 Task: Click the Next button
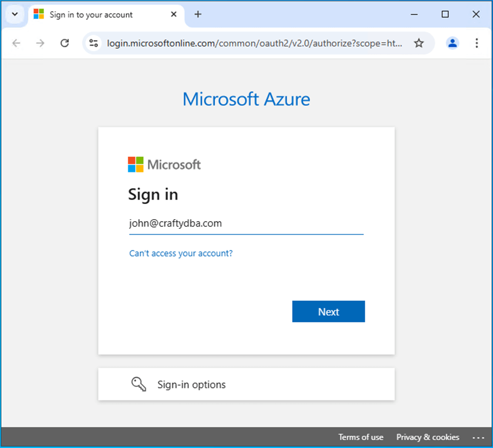point(329,311)
